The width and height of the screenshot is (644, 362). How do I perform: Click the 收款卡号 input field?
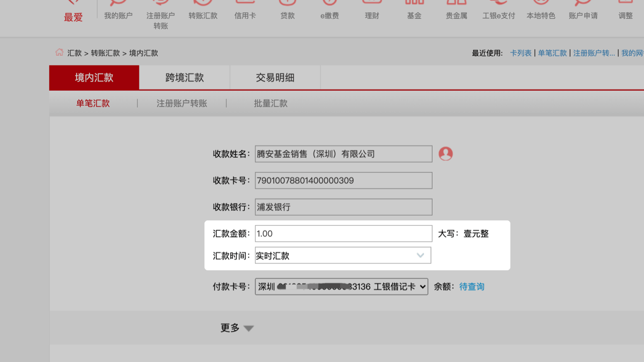[343, 181]
